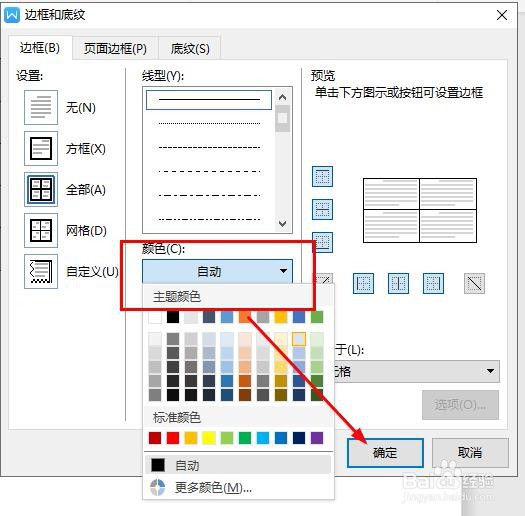
Task: Pick the gold theme color swatch in top row
Action: 281,317
